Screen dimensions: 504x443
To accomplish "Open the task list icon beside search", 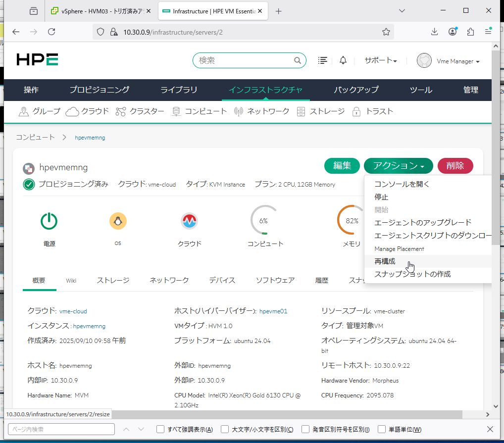I will 323,60.
